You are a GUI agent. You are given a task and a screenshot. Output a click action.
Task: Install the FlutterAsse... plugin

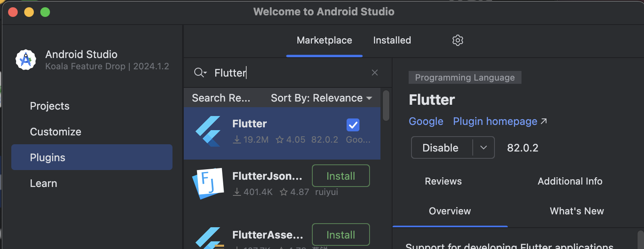(341, 234)
